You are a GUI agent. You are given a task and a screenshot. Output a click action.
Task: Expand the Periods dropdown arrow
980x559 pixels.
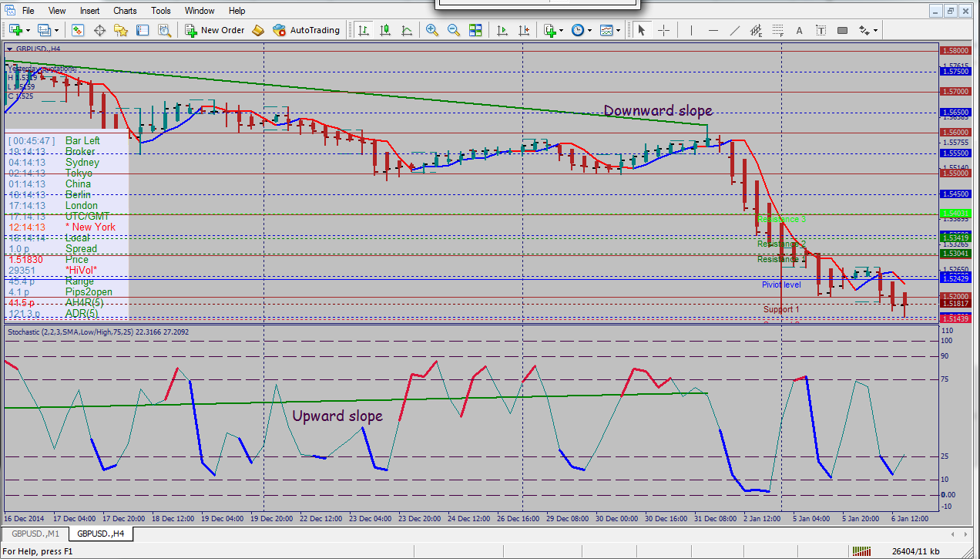pos(590,30)
